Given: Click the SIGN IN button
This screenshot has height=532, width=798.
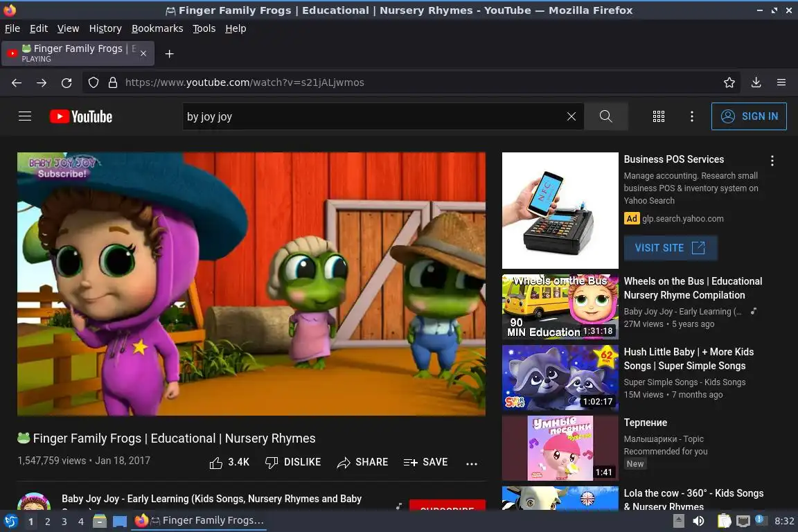Looking at the screenshot, I should click(749, 116).
